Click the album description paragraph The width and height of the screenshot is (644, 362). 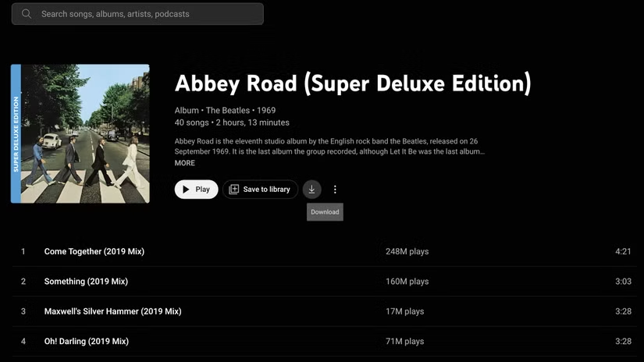[x=329, y=146]
